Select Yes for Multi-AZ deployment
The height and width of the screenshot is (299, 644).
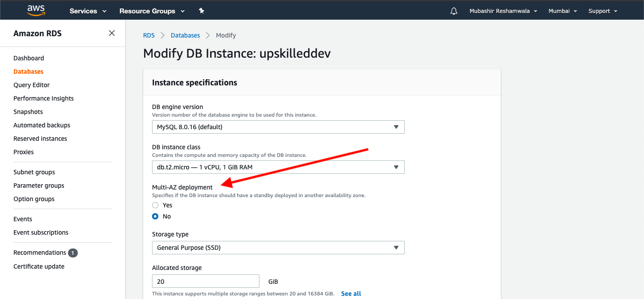pos(155,205)
